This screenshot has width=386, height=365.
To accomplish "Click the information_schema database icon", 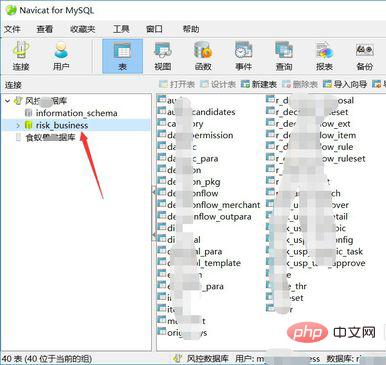I will pos(29,113).
